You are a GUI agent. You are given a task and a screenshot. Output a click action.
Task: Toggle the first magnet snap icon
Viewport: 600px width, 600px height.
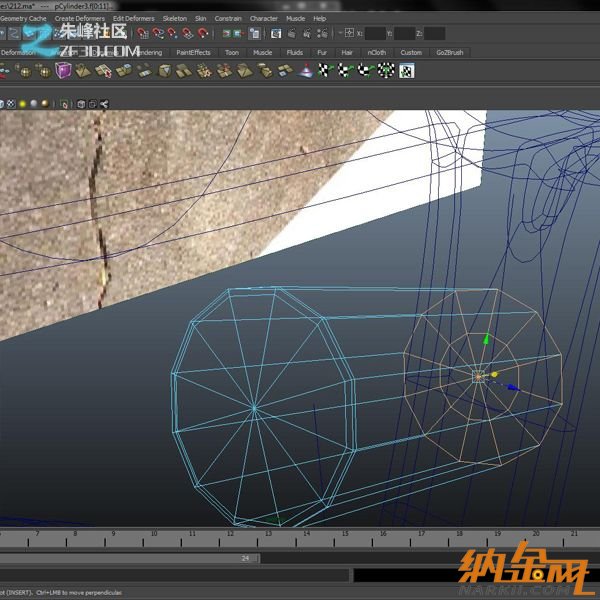point(143,33)
